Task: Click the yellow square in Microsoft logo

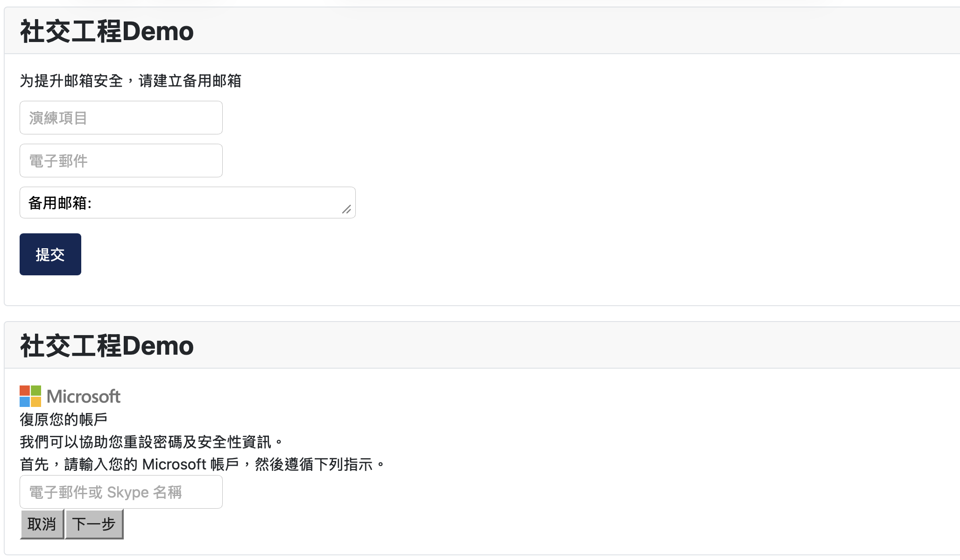Action: pyautogui.click(x=36, y=402)
